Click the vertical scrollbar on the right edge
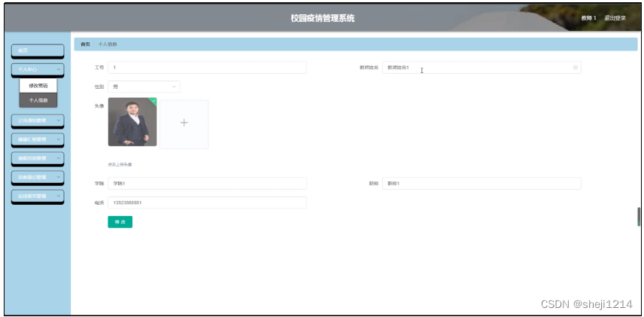This screenshot has width=644, height=317. (x=639, y=217)
